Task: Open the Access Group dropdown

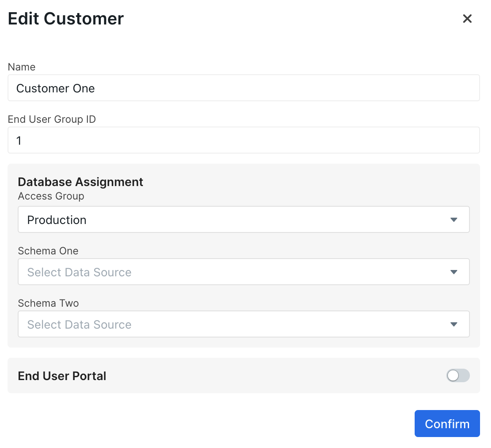Action: [244, 219]
